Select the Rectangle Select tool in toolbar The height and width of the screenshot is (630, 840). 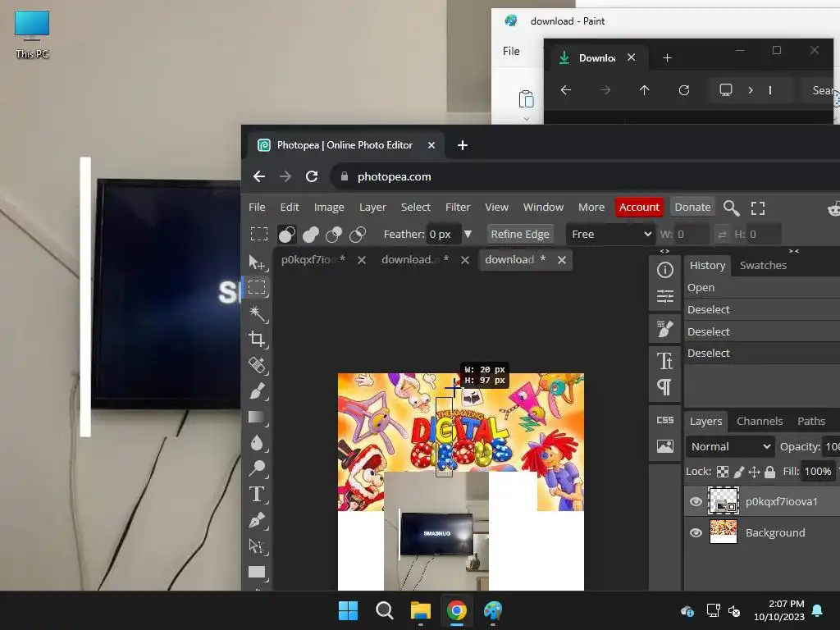click(x=257, y=287)
